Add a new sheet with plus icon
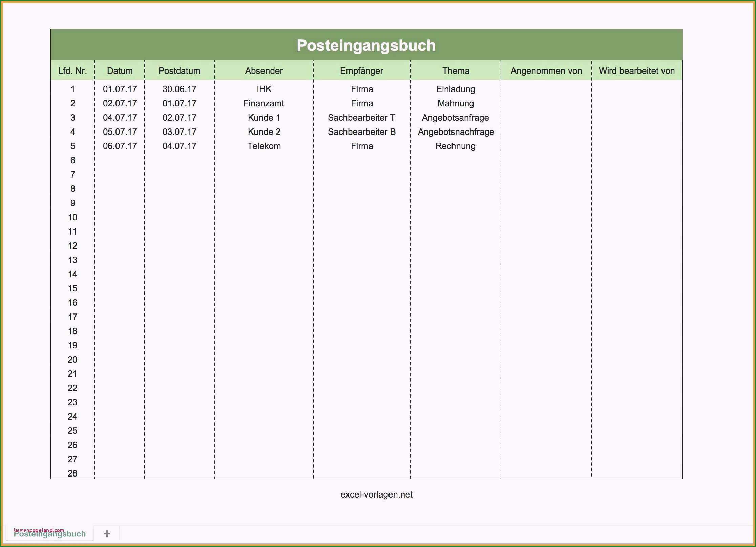This screenshot has width=756, height=547. click(x=107, y=534)
